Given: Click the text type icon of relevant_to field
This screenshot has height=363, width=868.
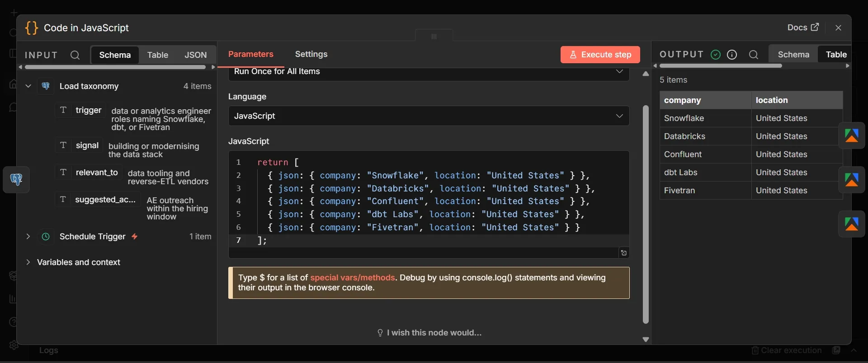Looking at the screenshot, I should 63,172.
